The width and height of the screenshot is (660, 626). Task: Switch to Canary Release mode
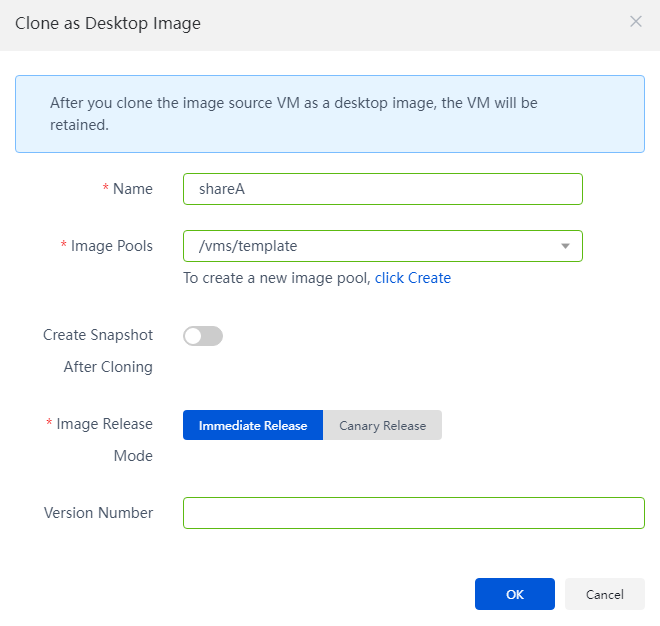[x=383, y=425]
